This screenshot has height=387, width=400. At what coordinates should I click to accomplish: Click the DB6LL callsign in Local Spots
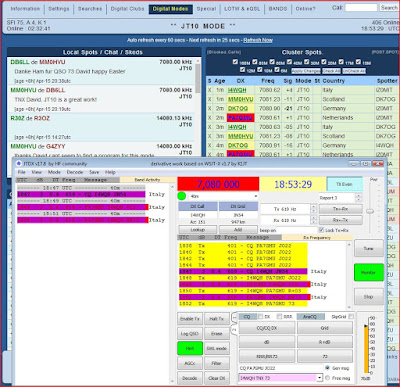point(20,62)
